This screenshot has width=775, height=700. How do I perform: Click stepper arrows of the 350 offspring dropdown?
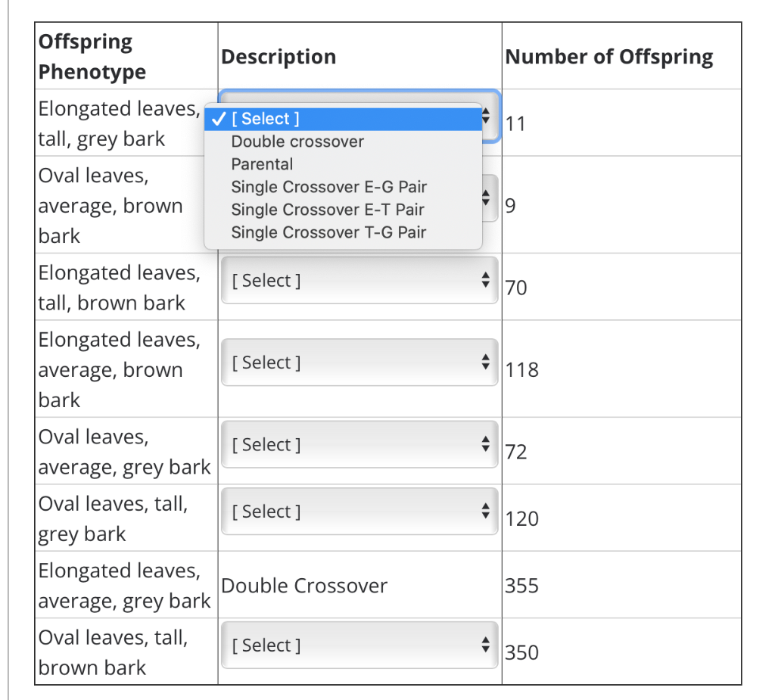coord(486,645)
